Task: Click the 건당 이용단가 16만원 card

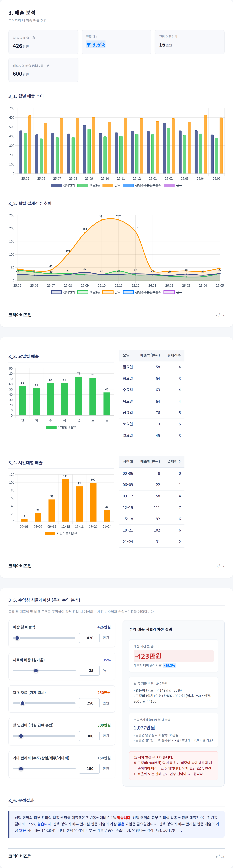Action: 190,42
